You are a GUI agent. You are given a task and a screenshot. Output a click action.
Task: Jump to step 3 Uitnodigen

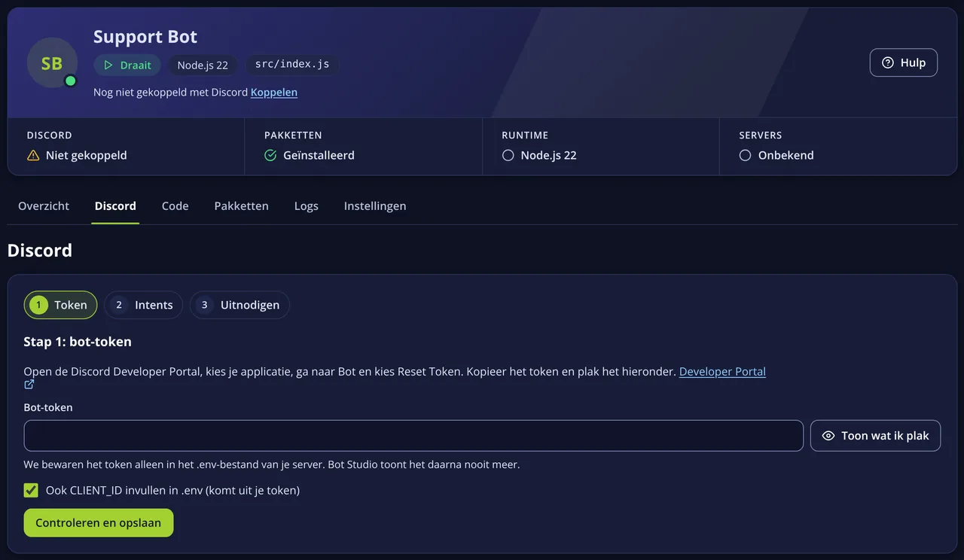tap(239, 305)
